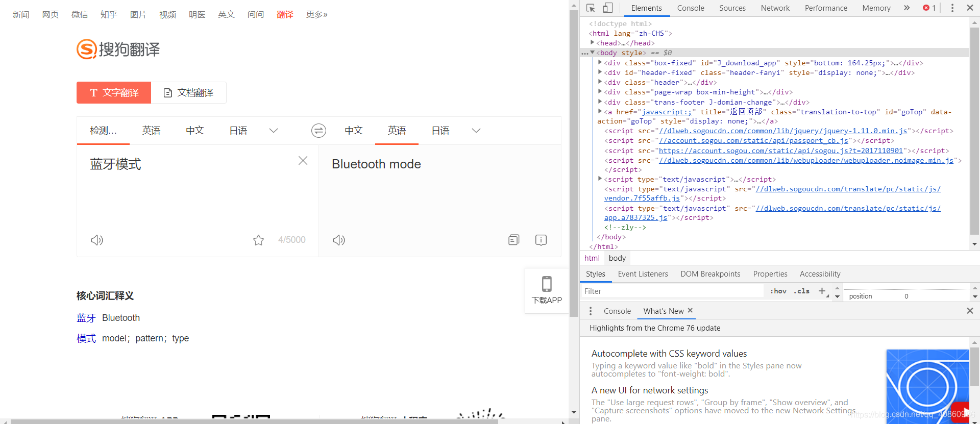The width and height of the screenshot is (980, 424).
Task: Open Event Listeners pane tab
Action: click(643, 274)
